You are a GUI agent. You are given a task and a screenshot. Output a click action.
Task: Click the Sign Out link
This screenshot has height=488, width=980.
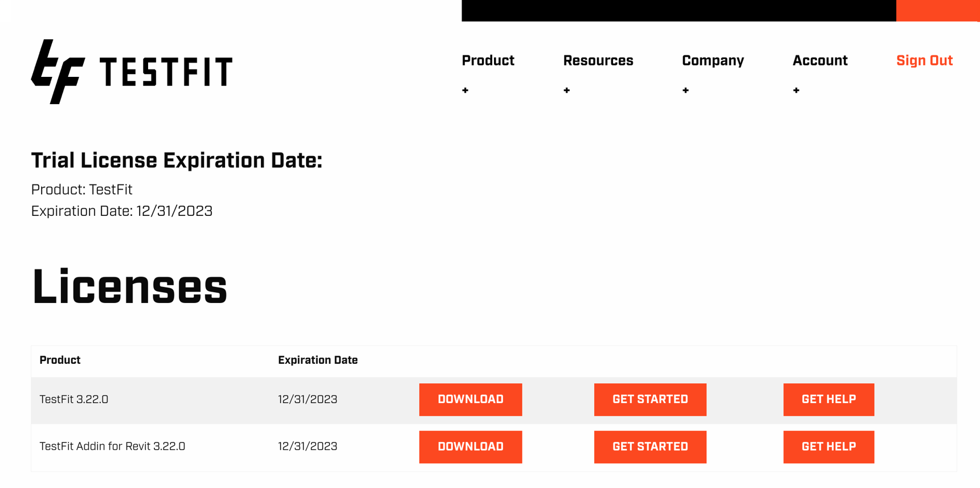coord(924,60)
